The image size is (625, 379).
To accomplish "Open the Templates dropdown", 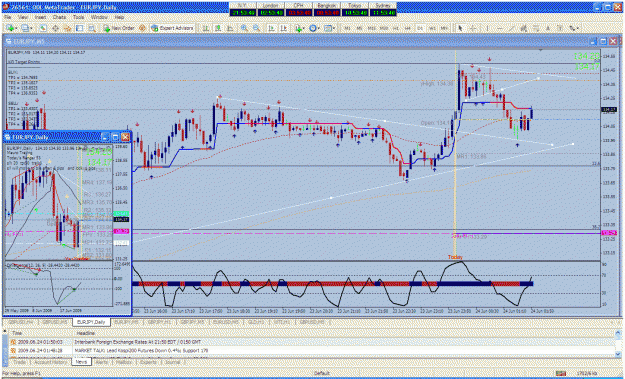I will coord(329,28).
